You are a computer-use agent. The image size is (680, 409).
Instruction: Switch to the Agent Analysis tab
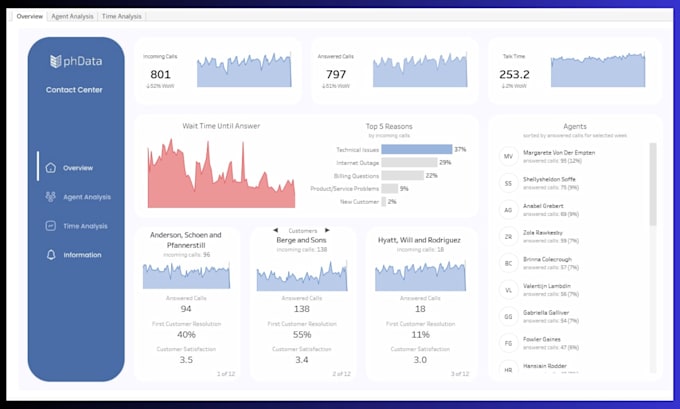(x=72, y=16)
